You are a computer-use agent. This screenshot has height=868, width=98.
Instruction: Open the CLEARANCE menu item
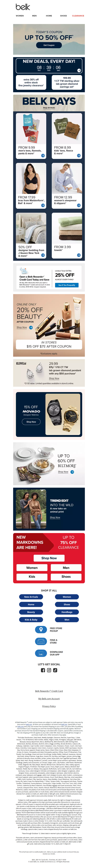coord(78,16)
